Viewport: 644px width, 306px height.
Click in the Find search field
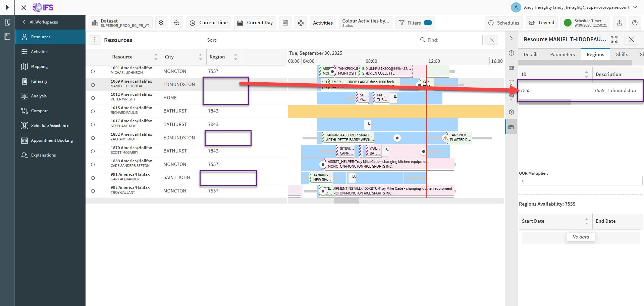[x=450, y=40]
